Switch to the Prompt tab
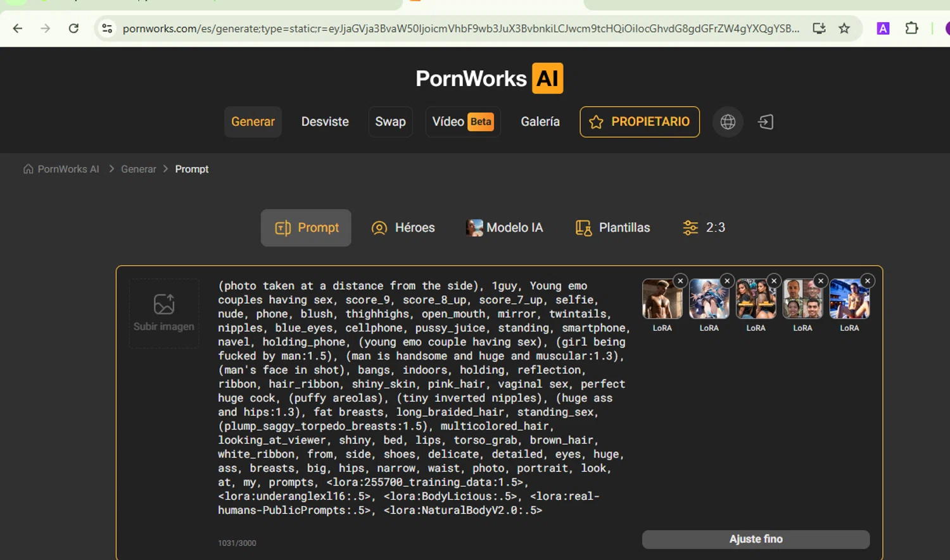The width and height of the screenshot is (950, 560). 306,228
